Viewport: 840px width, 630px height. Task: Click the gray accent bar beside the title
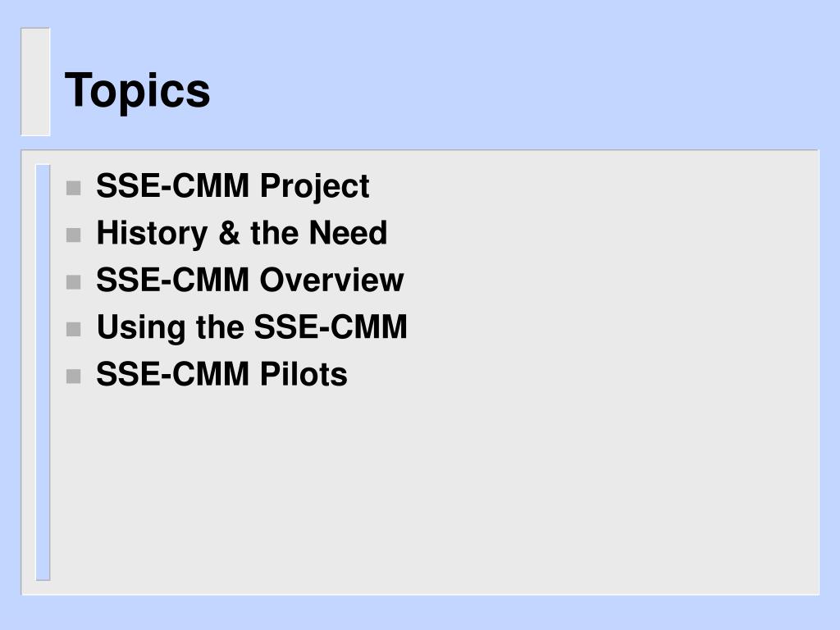(35, 82)
